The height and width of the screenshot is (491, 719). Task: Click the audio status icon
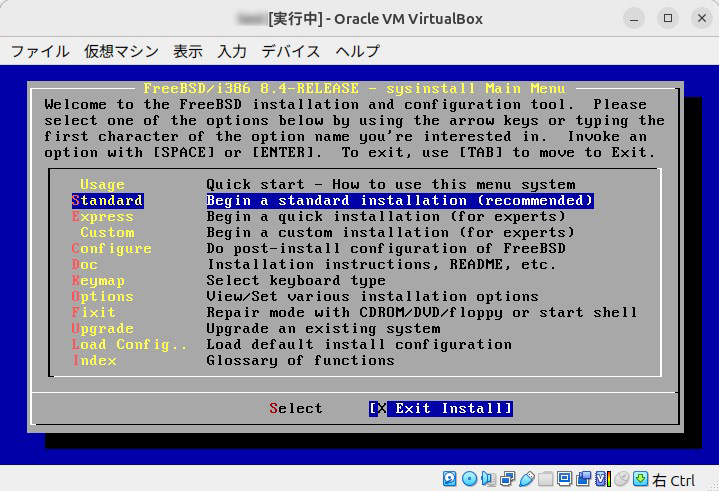[x=488, y=479]
